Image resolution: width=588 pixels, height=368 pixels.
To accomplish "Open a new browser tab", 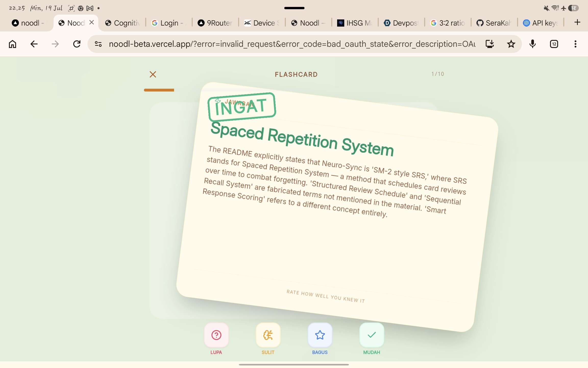I will point(577,22).
